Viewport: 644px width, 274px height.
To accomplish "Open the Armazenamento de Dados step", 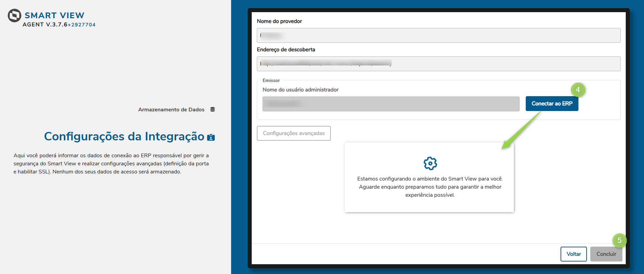I will (171, 110).
